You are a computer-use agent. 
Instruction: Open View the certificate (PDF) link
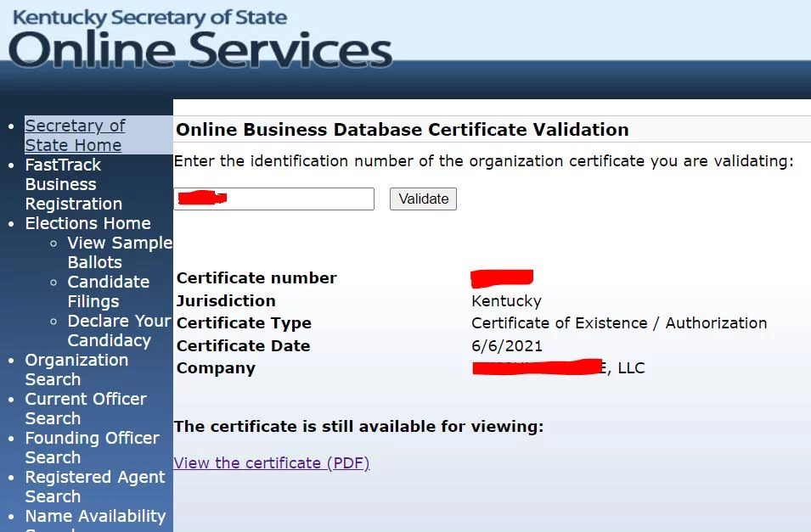272,462
